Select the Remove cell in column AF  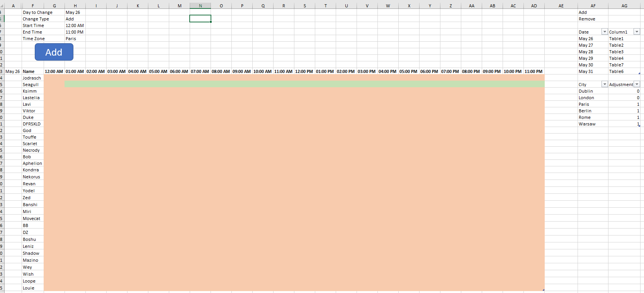click(x=593, y=19)
